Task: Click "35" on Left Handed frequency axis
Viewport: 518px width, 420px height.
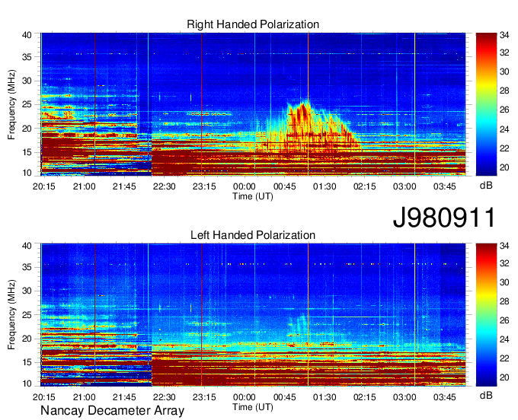Action: (27, 267)
